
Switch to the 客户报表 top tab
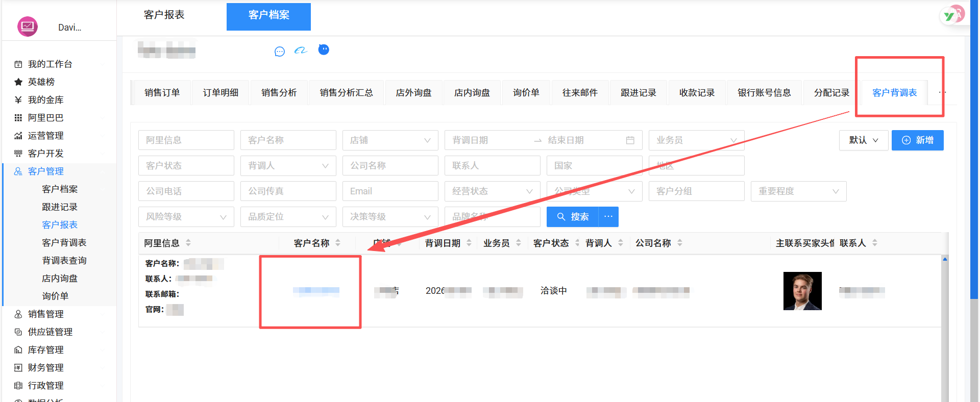(x=164, y=15)
